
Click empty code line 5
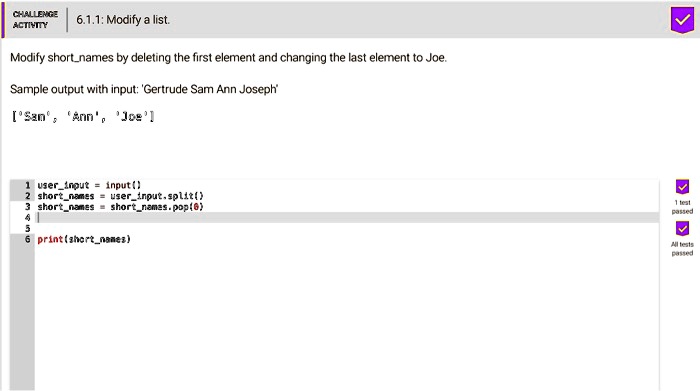(x=346, y=229)
